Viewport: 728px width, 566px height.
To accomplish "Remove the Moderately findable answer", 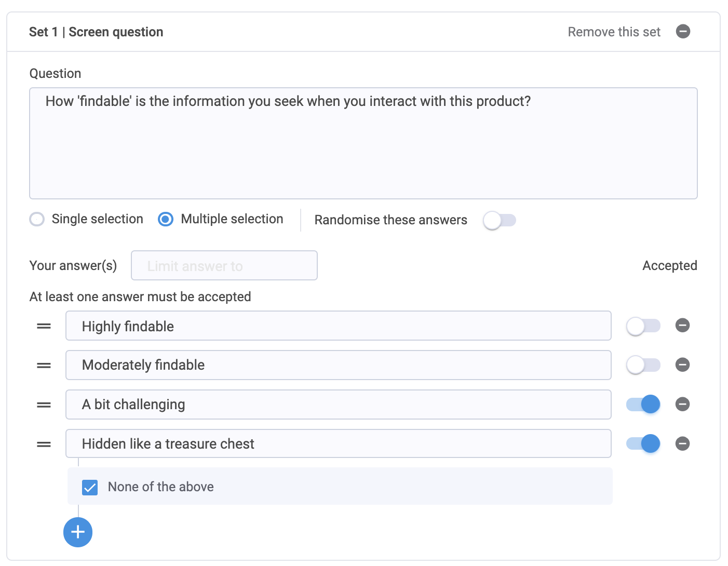I will [x=682, y=365].
